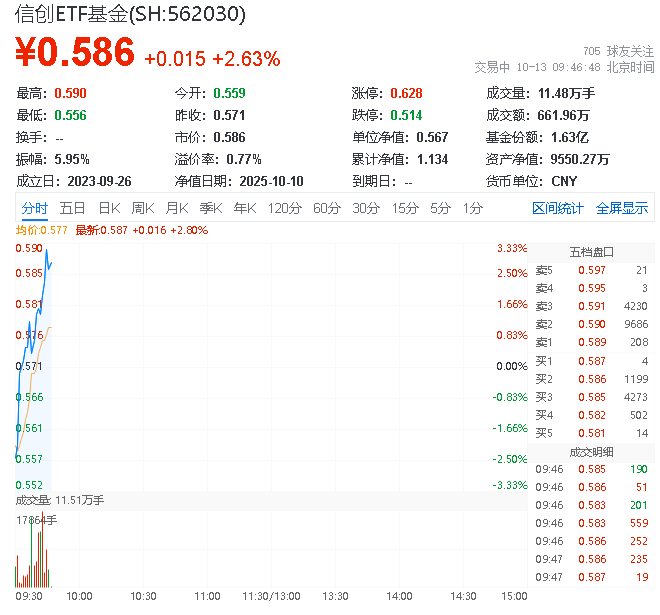Select the 15分 interval tab
660x615 pixels.
(x=405, y=208)
